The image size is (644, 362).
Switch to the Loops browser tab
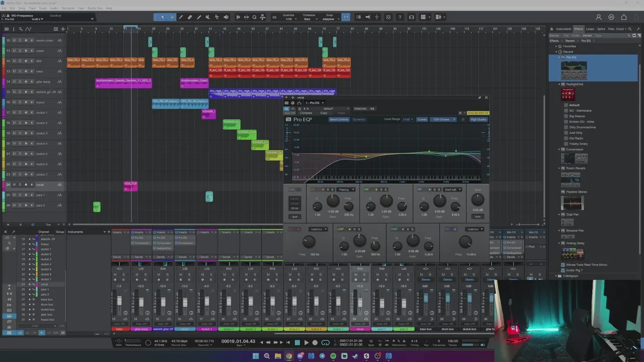(590, 29)
